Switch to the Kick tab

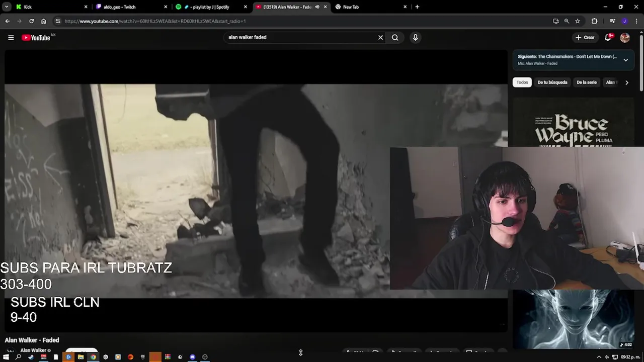pyautogui.click(x=50, y=7)
